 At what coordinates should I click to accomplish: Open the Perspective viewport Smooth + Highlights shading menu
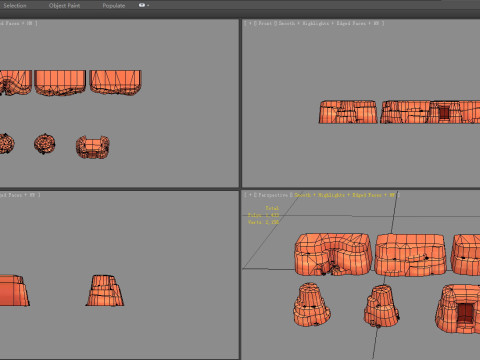tap(319, 195)
